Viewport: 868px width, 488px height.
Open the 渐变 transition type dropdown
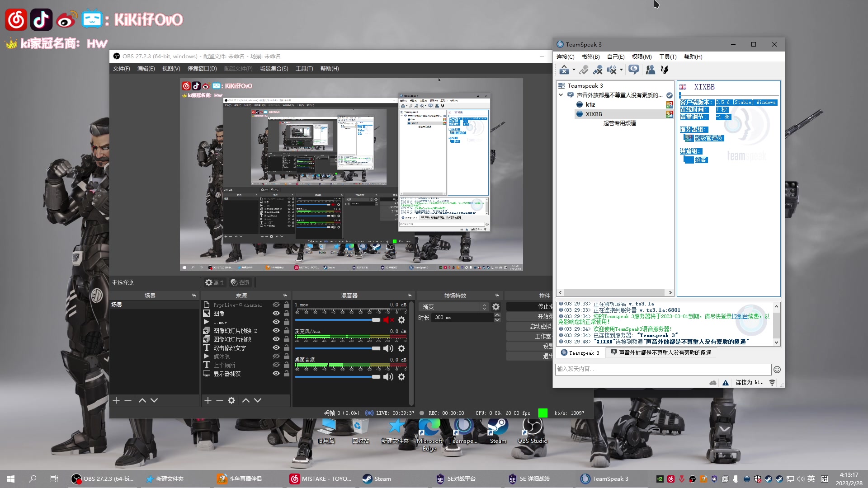453,307
